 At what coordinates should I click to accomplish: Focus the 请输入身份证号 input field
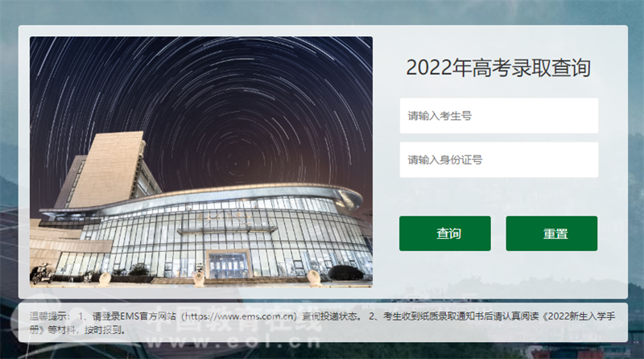(x=498, y=160)
